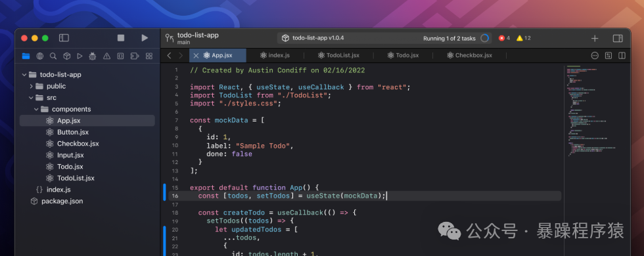Collapse the src folder
The width and height of the screenshot is (644, 256).
(31, 98)
